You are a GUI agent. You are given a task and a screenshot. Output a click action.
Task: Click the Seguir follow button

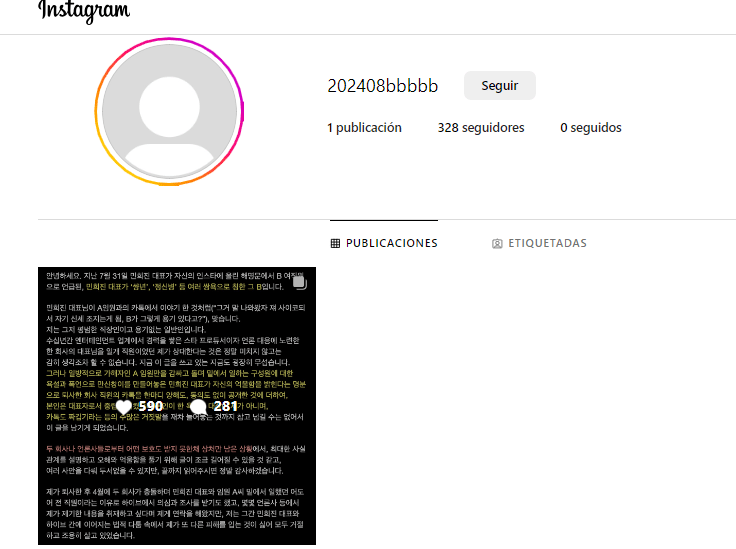499,85
